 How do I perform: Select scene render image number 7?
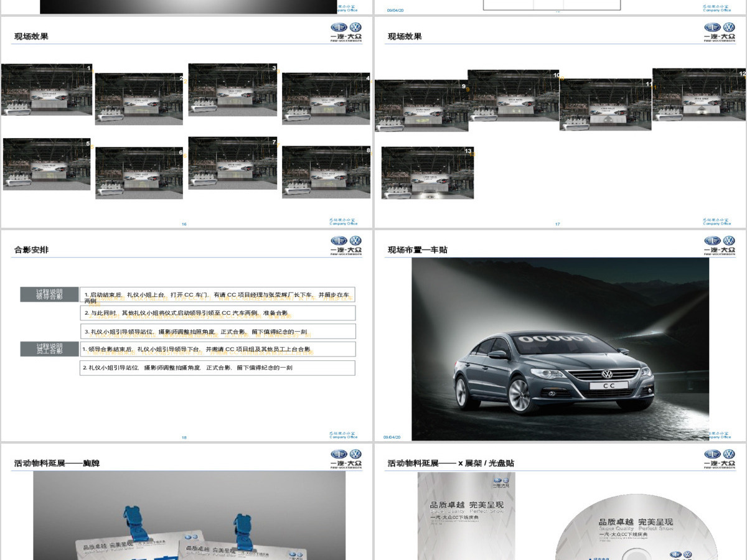(233, 163)
